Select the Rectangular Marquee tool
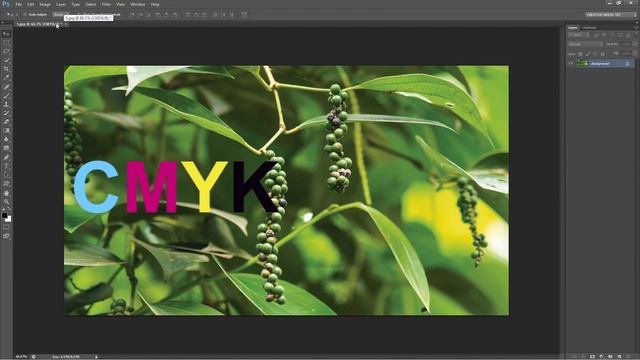 click(x=6, y=43)
